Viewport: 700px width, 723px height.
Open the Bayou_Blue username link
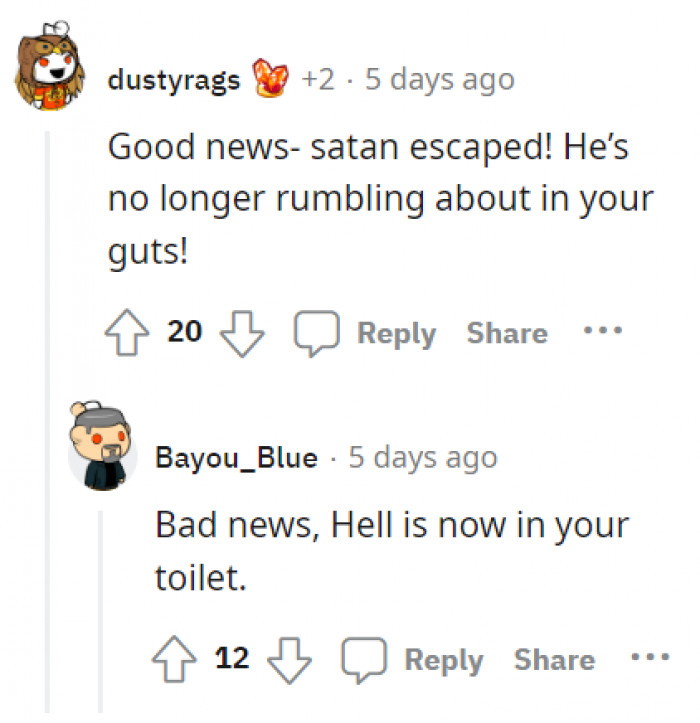[x=237, y=457]
